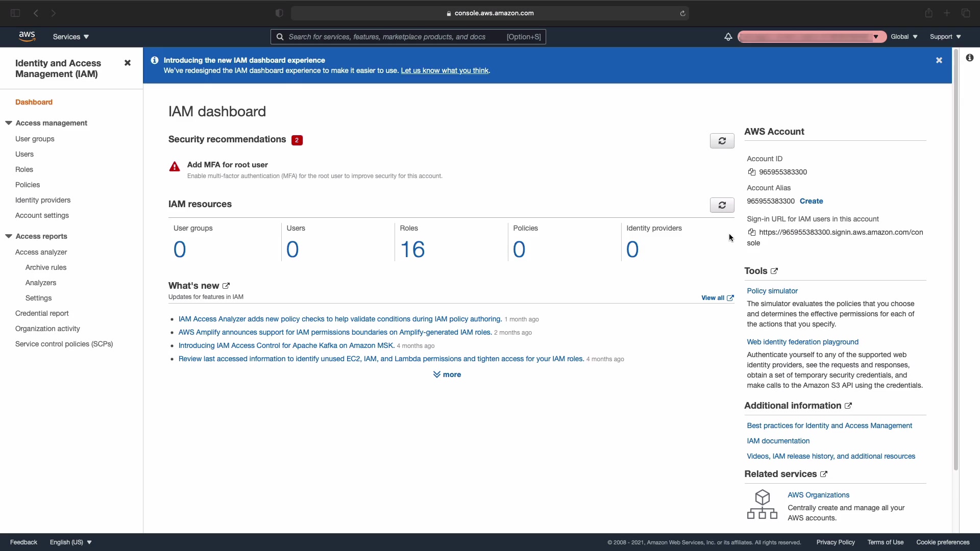Close the IAM navigation sidebar
980x551 pixels.
pyautogui.click(x=128, y=63)
